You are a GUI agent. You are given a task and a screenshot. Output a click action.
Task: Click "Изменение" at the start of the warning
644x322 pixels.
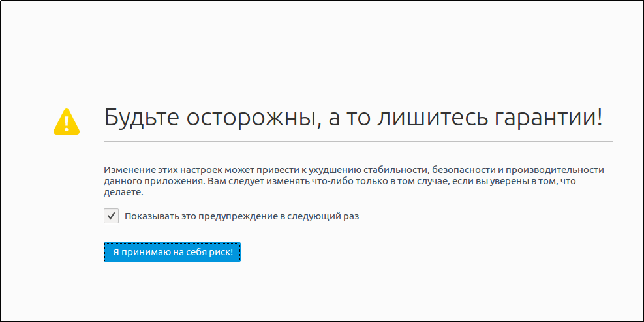click(127, 170)
